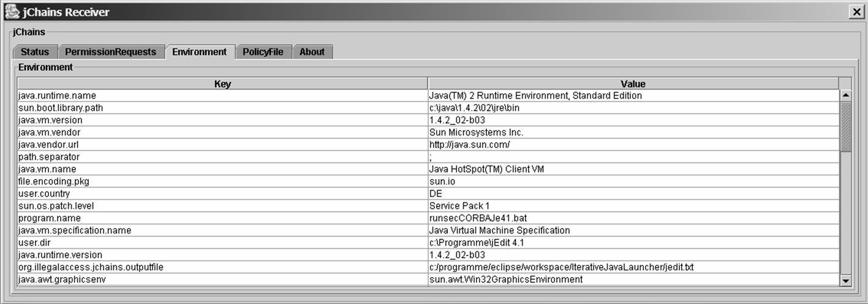
Task: Click the value 'Sun Microsystems Inc.'
Action: coord(633,132)
